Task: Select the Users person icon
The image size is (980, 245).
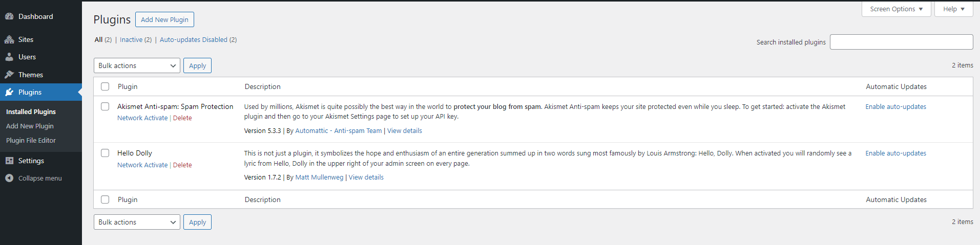Action: 9,57
